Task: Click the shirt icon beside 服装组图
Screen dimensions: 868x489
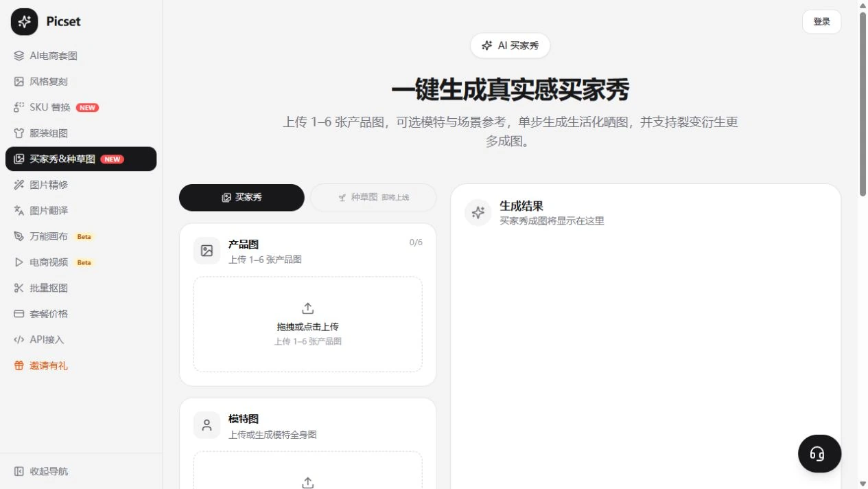Action: (x=19, y=133)
